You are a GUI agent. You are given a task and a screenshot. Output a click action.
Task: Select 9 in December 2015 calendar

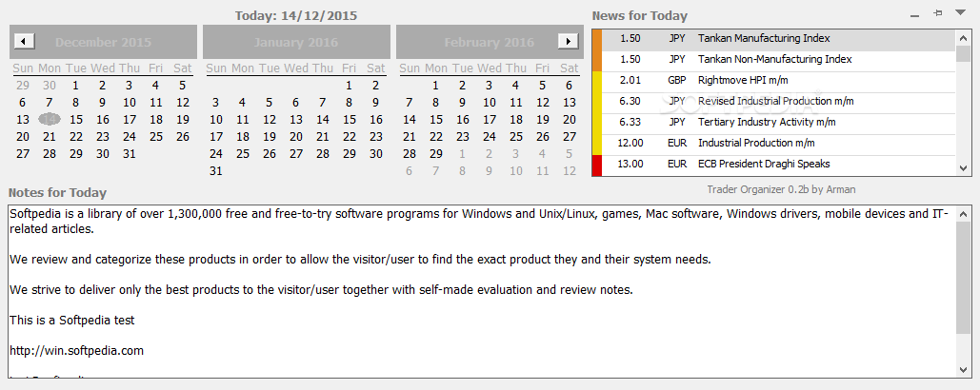click(x=103, y=103)
